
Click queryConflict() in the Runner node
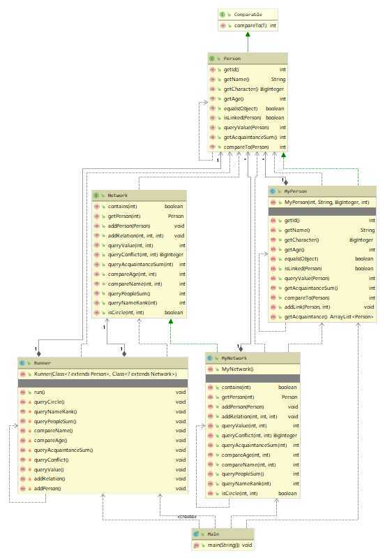click(x=52, y=460)
